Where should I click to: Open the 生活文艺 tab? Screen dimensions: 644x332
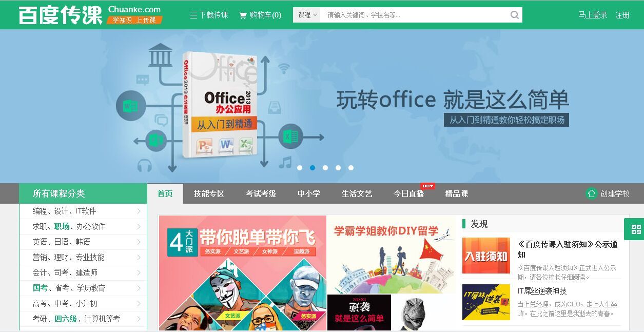coord(357,193)
